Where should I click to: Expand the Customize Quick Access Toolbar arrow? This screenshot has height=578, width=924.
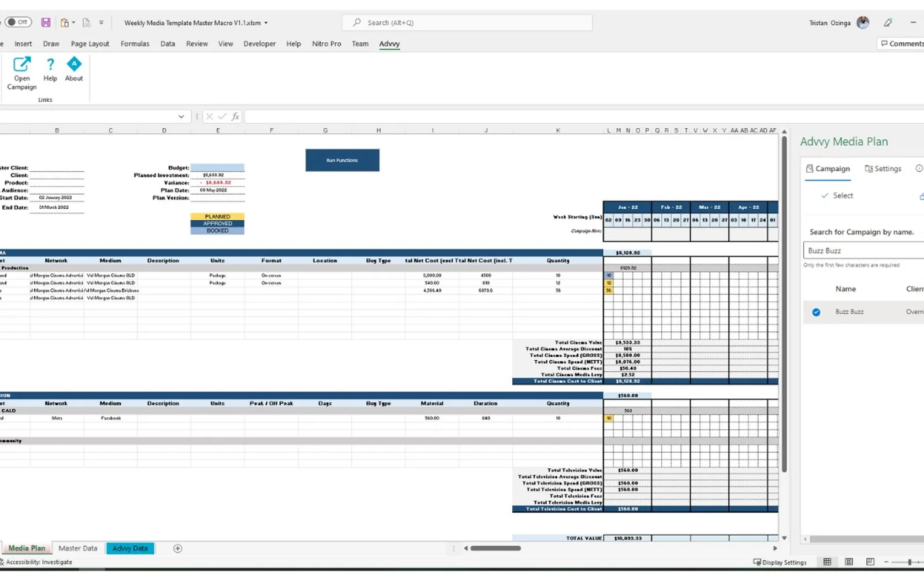click(x=101, y=23)
